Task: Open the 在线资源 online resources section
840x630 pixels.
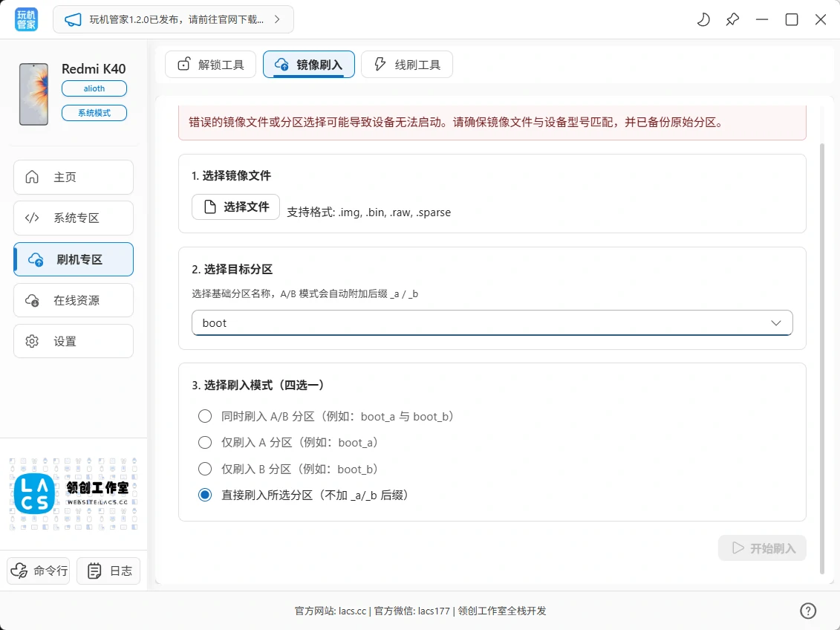Action: (73, 300)
